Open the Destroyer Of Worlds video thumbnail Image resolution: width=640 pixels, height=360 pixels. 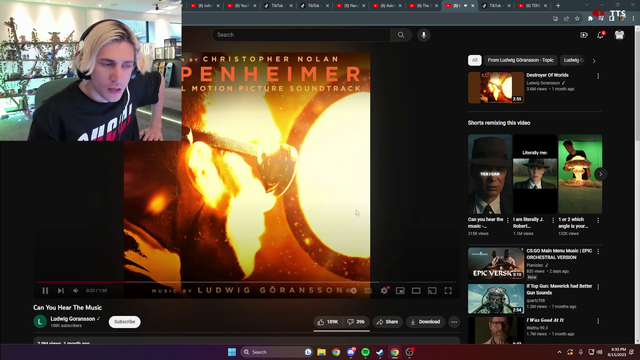496,87
